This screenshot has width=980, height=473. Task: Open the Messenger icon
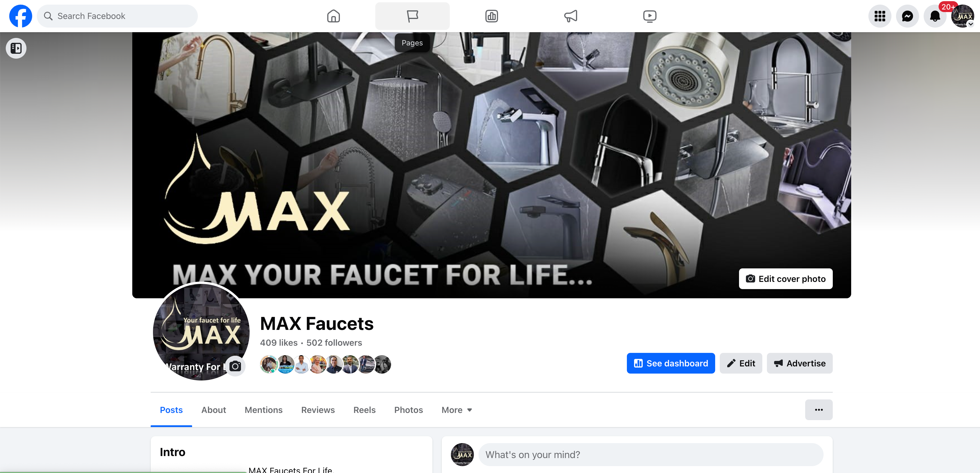click(907, 16)
